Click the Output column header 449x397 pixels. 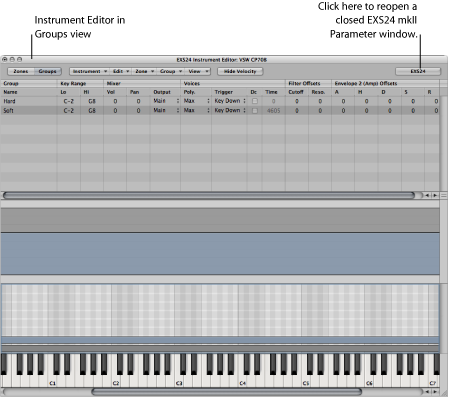pos(162,92)
